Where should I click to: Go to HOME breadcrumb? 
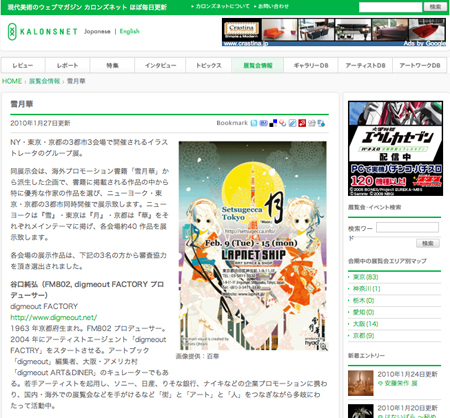12,81
